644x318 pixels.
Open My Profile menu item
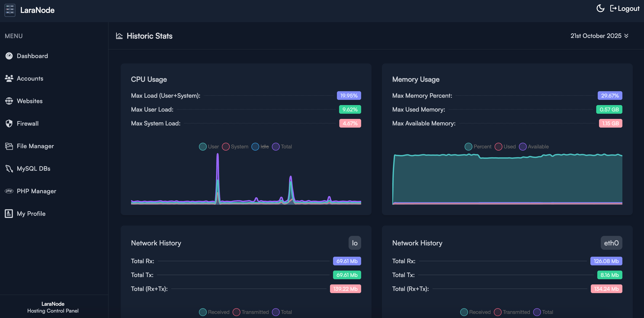[x=31, y=214]
